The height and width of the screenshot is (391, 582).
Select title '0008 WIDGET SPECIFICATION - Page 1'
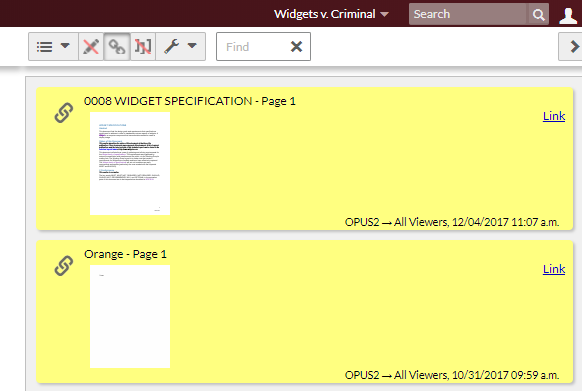point(190,101)
